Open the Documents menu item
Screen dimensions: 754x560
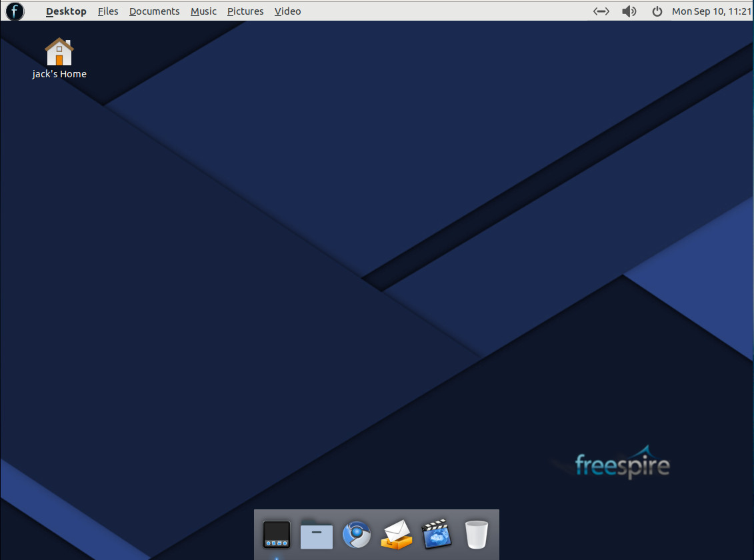tap(154, 11)
